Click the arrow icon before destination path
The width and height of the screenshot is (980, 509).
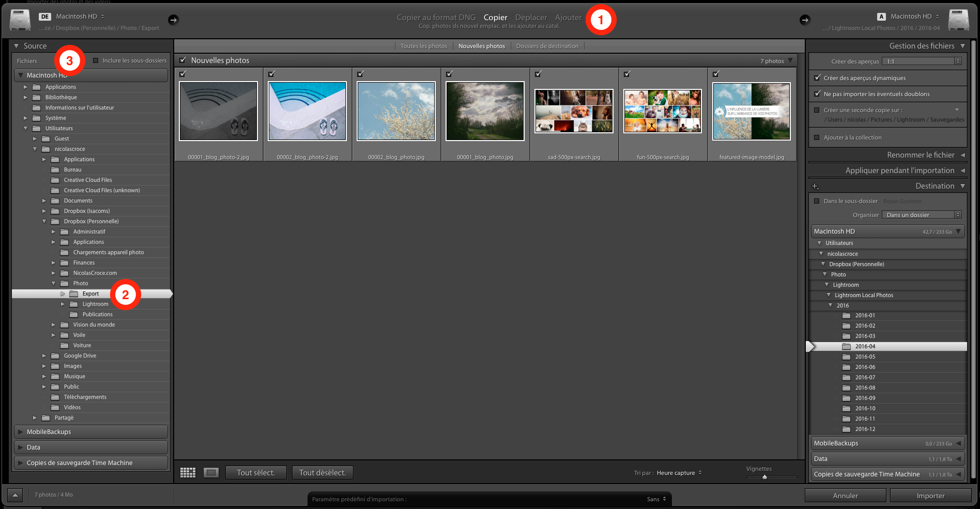(x=805, y=21)
